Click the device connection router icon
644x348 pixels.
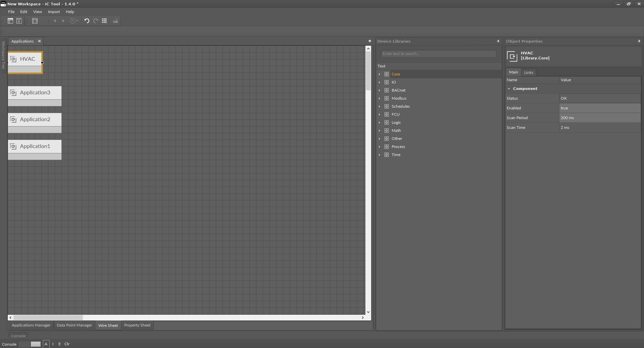point(115,21)
